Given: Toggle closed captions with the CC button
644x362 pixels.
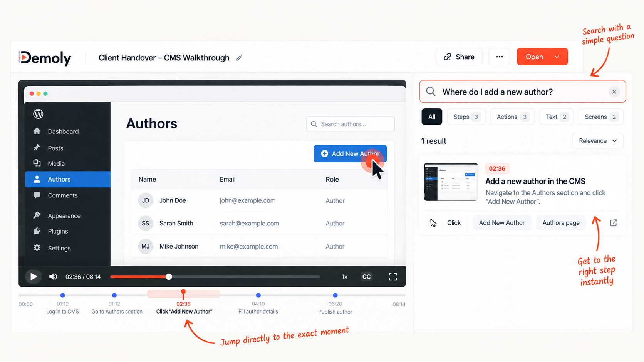Looking at the screenshot, I should [x=366, y=277].
